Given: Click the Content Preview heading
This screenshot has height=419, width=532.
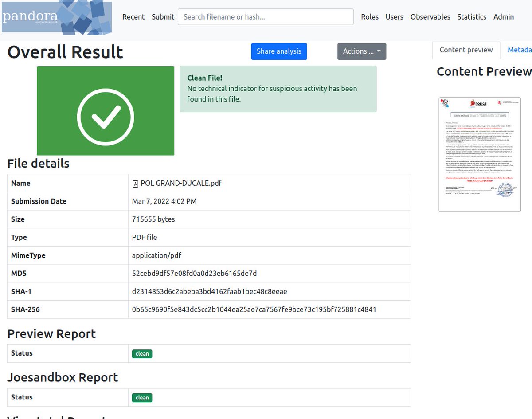Looking at the screenshot, I should point(484,72).
